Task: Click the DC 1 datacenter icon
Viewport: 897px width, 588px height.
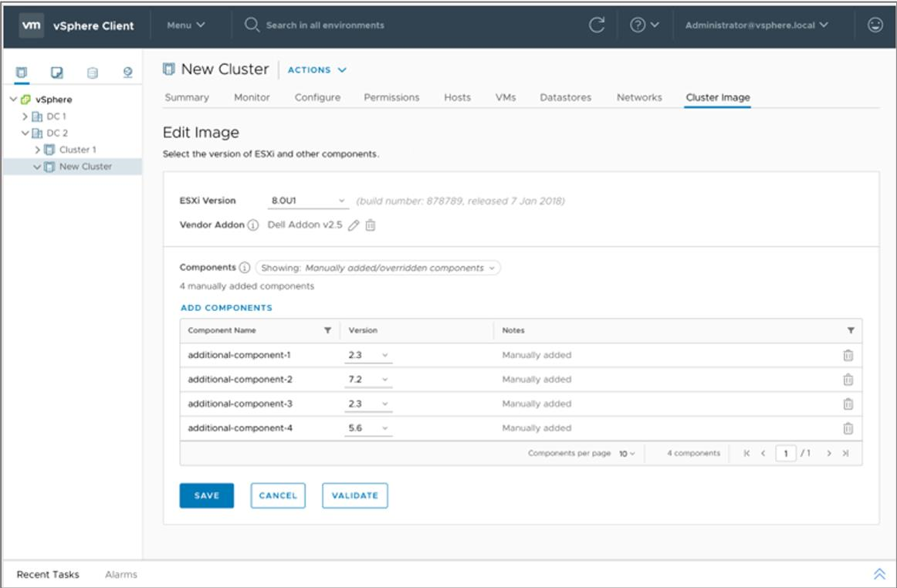Action: tap(37, 117)
